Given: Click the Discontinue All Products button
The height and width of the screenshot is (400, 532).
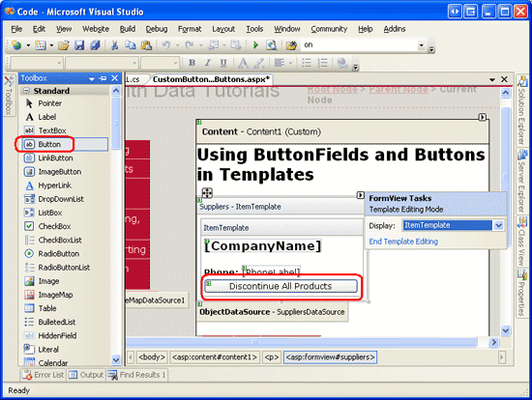Looking at the screenshot, I should 281,286.
